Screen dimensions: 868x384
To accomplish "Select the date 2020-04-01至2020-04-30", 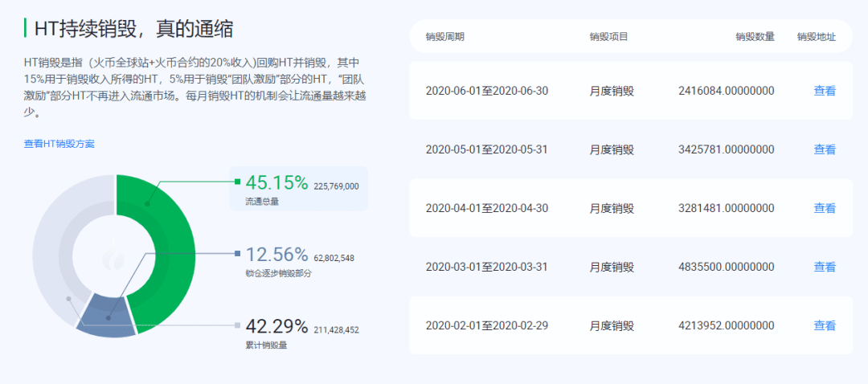I will (x=486, y=208).
